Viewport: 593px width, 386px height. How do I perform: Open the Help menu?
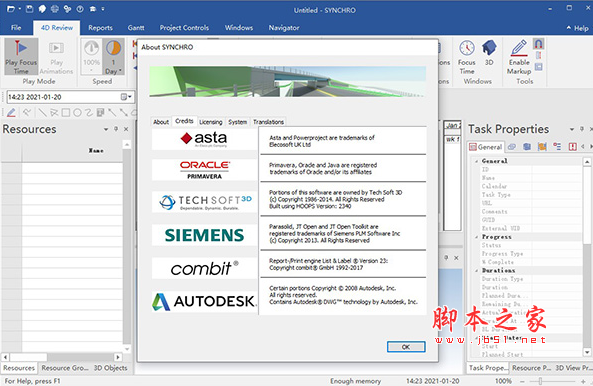[x=577, y=28]
